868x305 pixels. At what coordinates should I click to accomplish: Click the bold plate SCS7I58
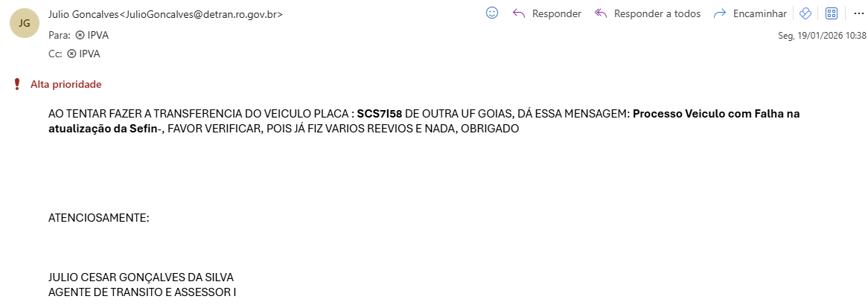[x=380, y=114]
